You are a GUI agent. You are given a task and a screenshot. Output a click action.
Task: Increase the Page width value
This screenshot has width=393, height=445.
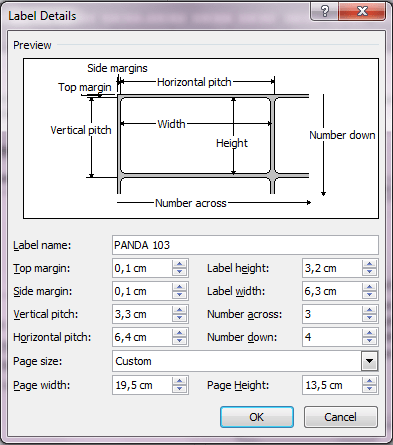(x=180, y=381)
